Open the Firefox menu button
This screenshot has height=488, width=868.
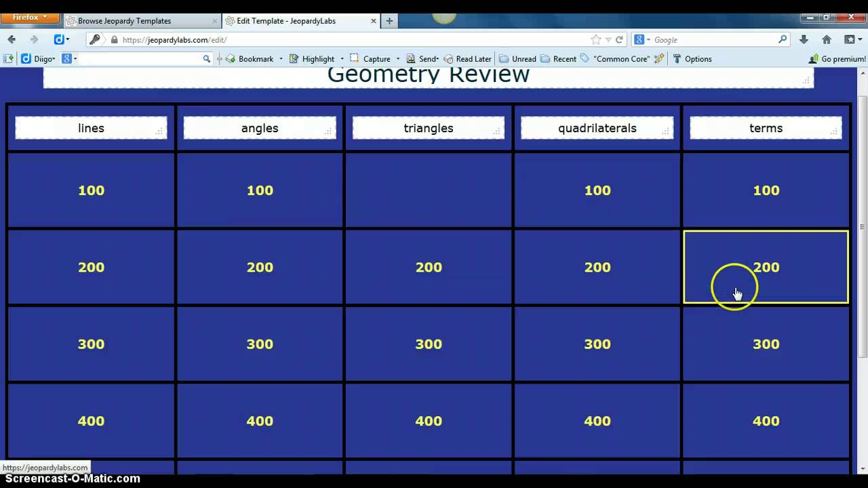click(x=31, y=18)
